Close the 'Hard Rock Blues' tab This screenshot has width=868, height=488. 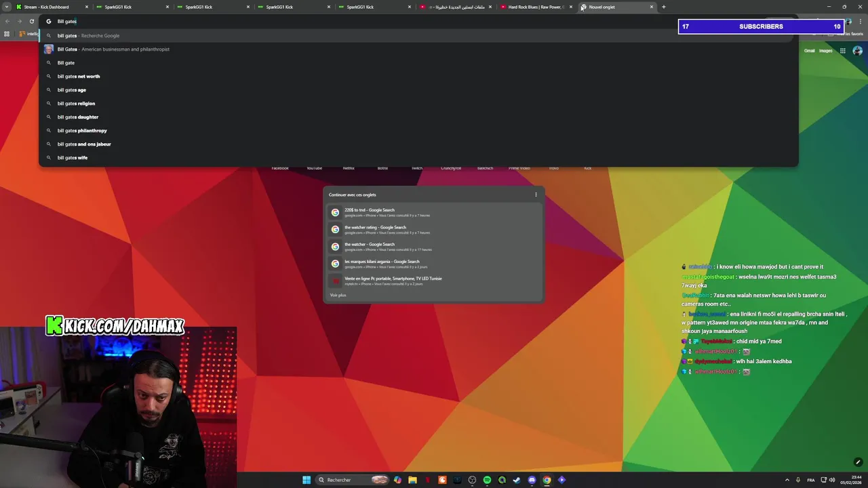pyautogui.click(x=571, y=7)
